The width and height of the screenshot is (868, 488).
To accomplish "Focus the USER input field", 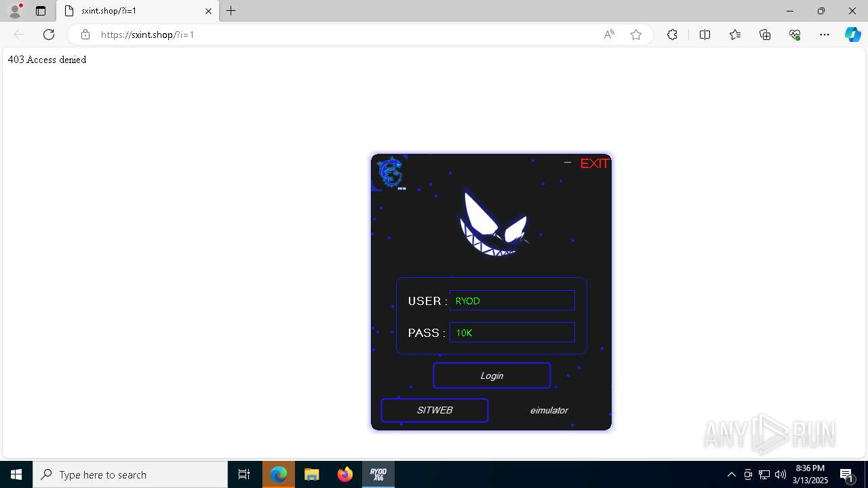I will coord(512,300).
